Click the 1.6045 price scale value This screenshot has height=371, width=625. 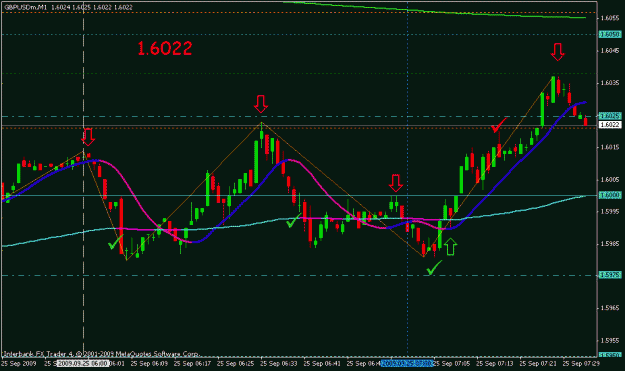point(610,50)
